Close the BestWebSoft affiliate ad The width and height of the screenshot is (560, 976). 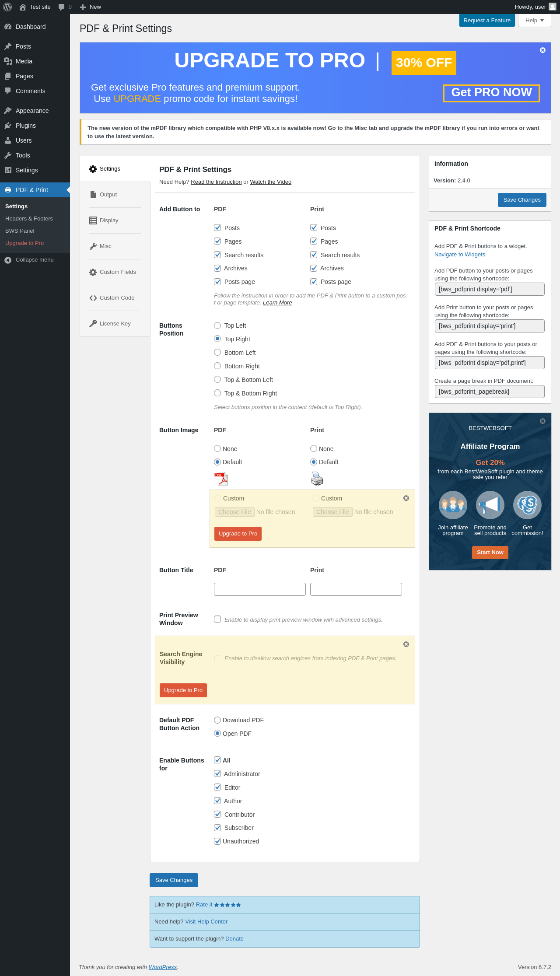coord(542,421)
